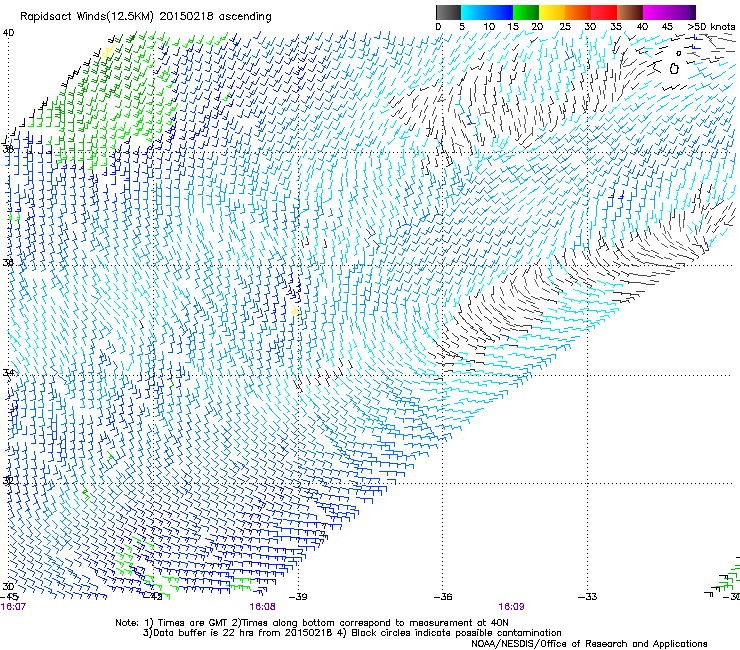Click the "25" label under the color bar
The height and width of the screenshot is (650, 740).
[x=565, y=27]
